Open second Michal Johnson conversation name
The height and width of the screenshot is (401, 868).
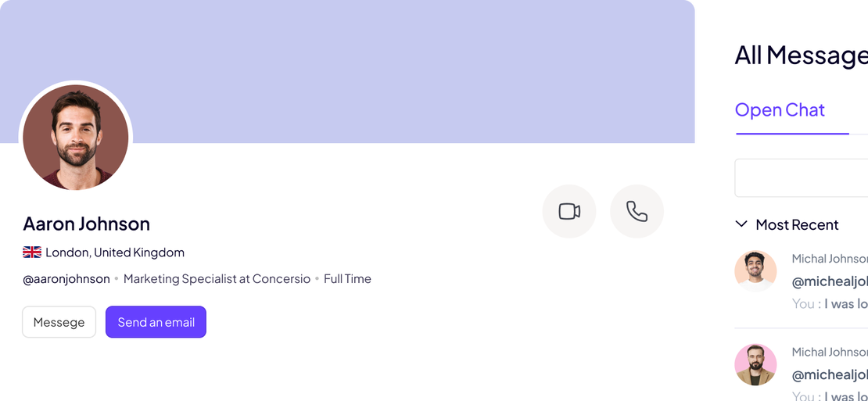(x=829, y=353)
